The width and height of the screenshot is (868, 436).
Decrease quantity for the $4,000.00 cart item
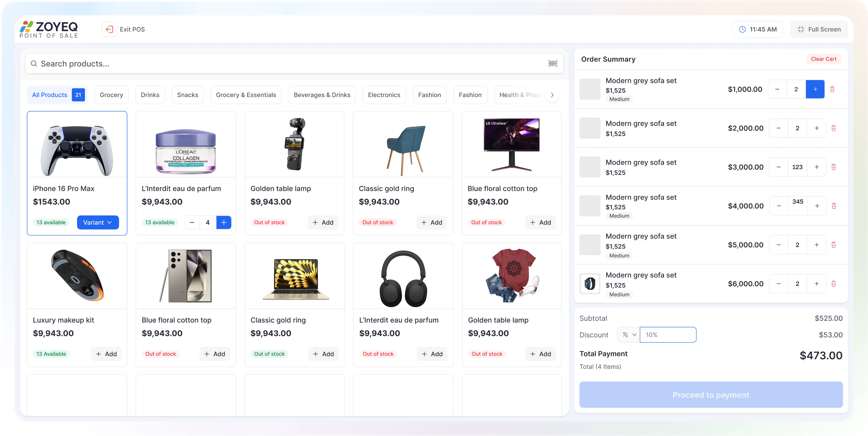coord(779,206)
